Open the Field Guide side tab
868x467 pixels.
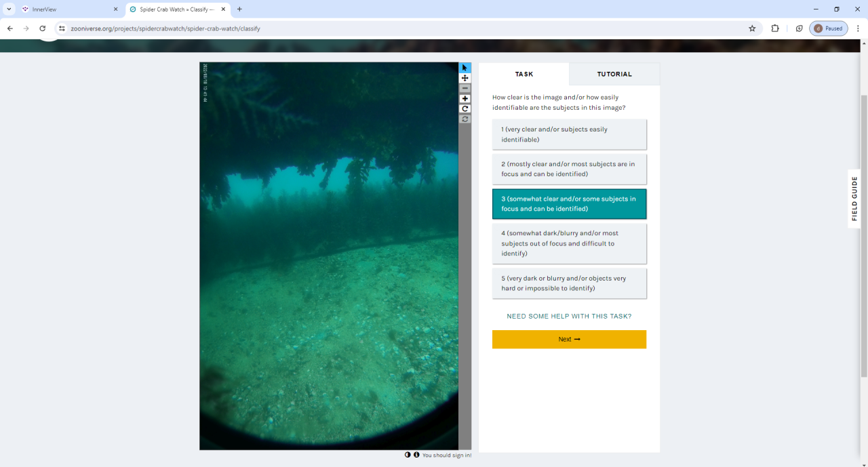(x=854, y=199)
